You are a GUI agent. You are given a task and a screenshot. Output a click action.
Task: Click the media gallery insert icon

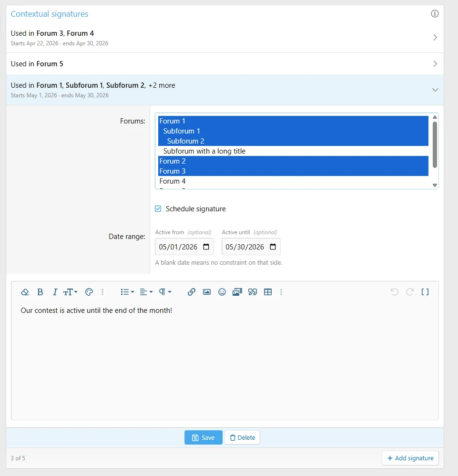click(x=237, y=292)
